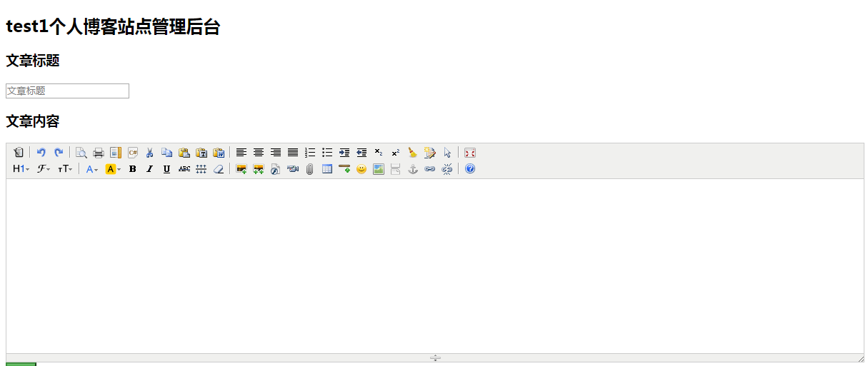Click the copy icon
Image resolution: width=868 pixels, height=366 pixels.
pyautogui.click(x=167, y=152)
